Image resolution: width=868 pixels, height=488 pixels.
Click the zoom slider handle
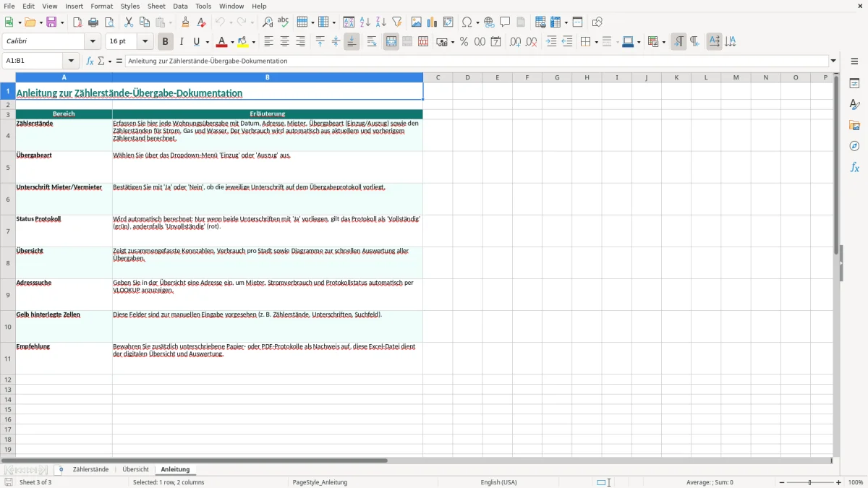point(809,482)
